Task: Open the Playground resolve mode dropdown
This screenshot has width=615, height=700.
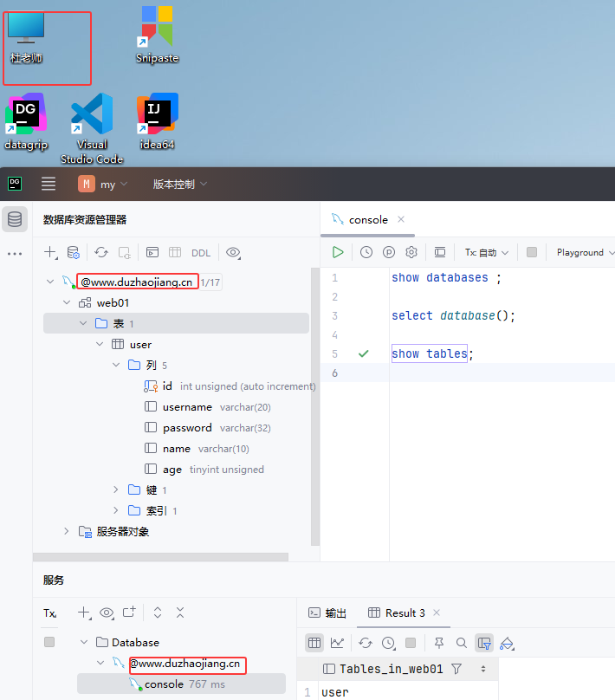Action: coord(584,252)
